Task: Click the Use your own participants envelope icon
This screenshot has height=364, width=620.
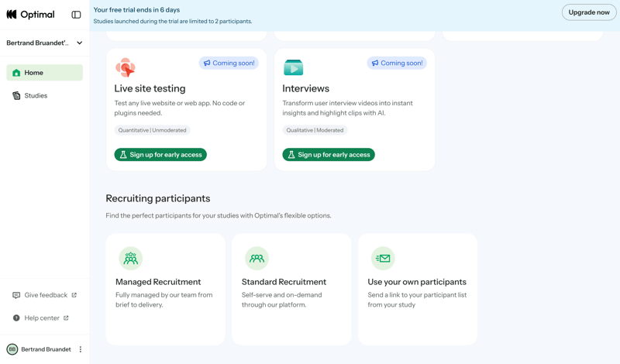Action: (383, 258)
